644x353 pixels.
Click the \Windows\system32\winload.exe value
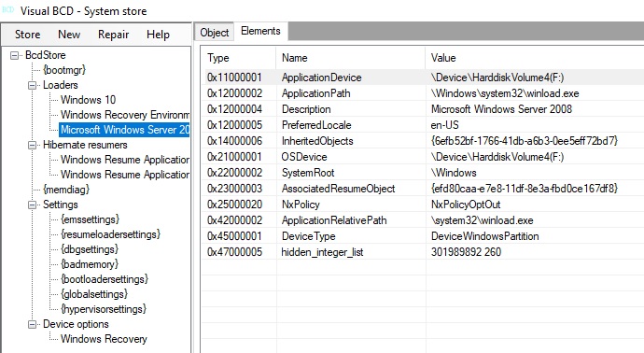[505, 93]
